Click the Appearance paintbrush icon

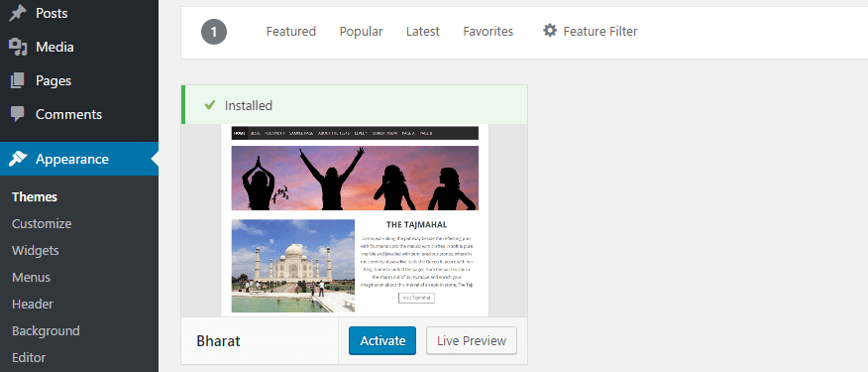tap(18, 159)
